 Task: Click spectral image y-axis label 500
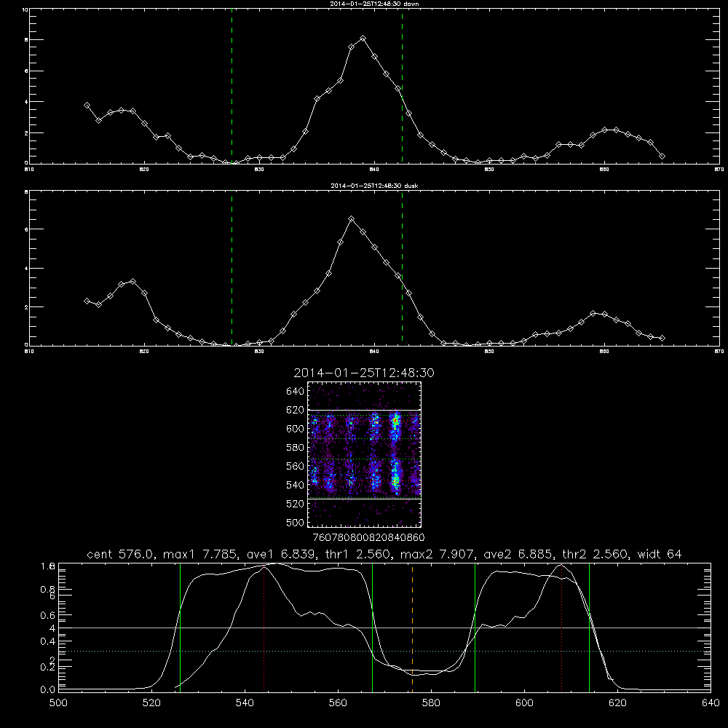pyautogui.click(x=295, y=522)
